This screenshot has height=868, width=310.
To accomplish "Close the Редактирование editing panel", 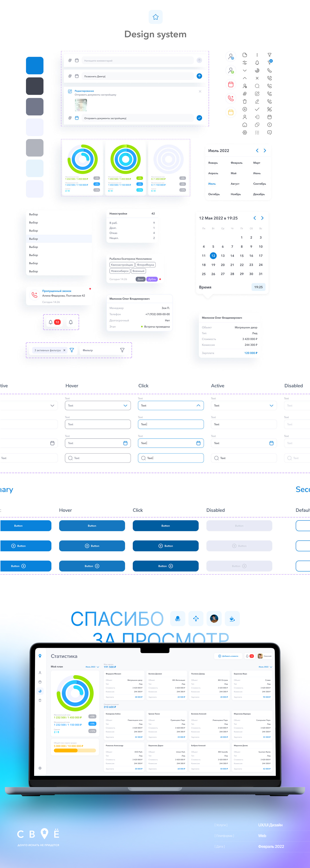I will click(x=200, y=91).
